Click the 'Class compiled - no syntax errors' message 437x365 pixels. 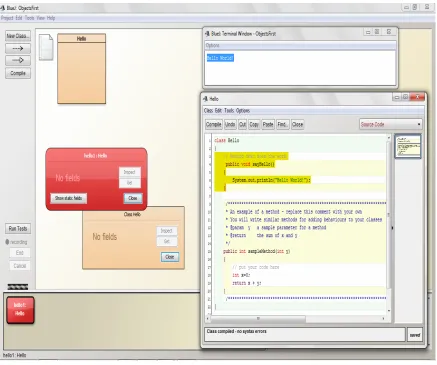click(x=237, y=331)
